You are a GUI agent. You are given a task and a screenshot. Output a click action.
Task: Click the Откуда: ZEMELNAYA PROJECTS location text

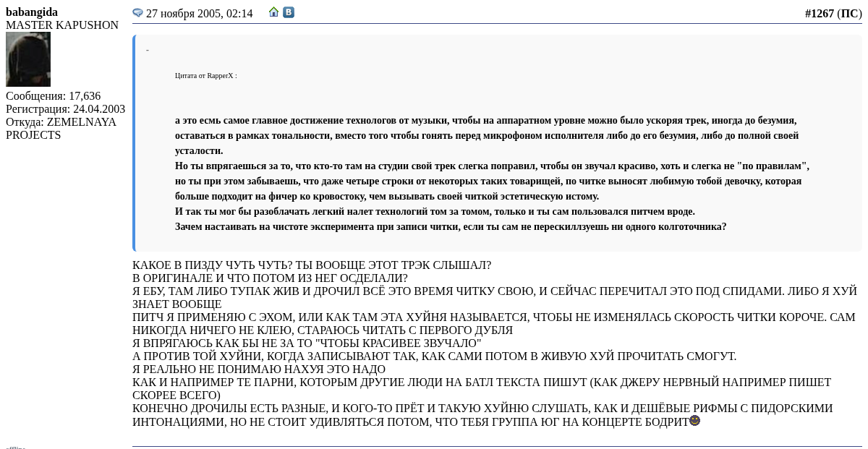pyautogui.click(x=61, y=129)
